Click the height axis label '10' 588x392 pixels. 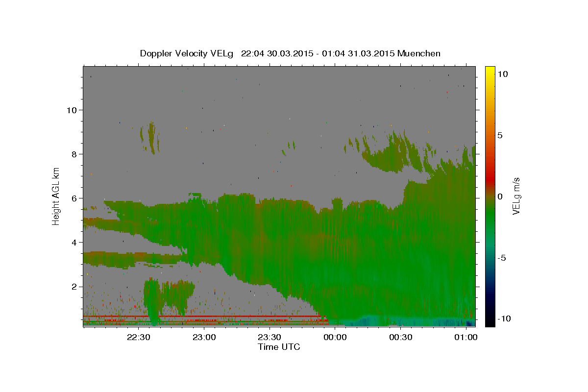(x=72, y=110)
